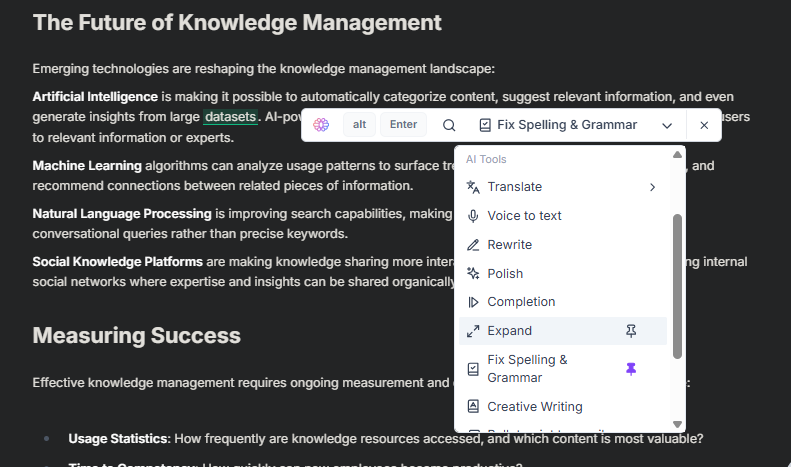Select Fix Spelling & Grammar menu entry
Screen dimensions: 791x467
tap(562, 369)
